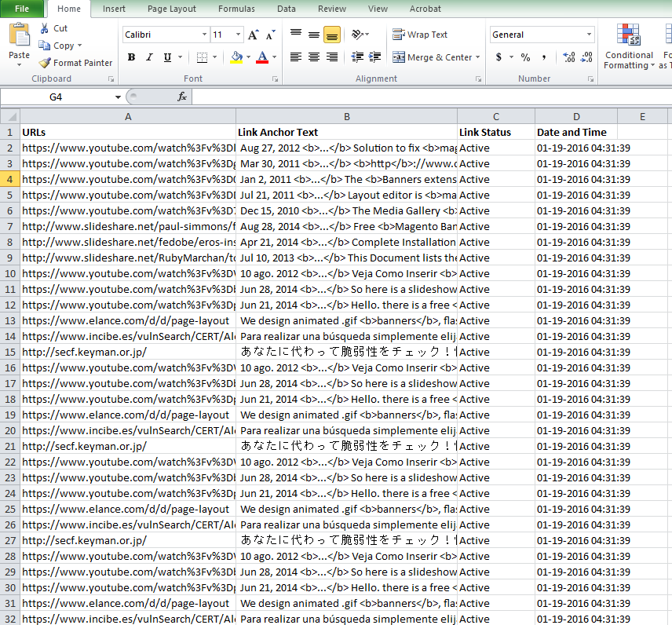Apply accounting dollar number format
The height and width of the screenshot is (625, 672).
499,57
